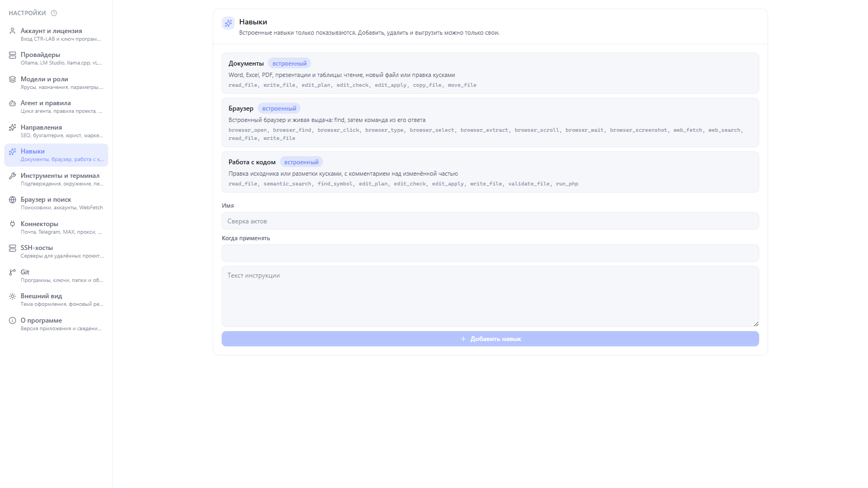Viewport: 868px width, 488px height.
Task: Focus the Имя input field
Action: click(x=490, y=221)
